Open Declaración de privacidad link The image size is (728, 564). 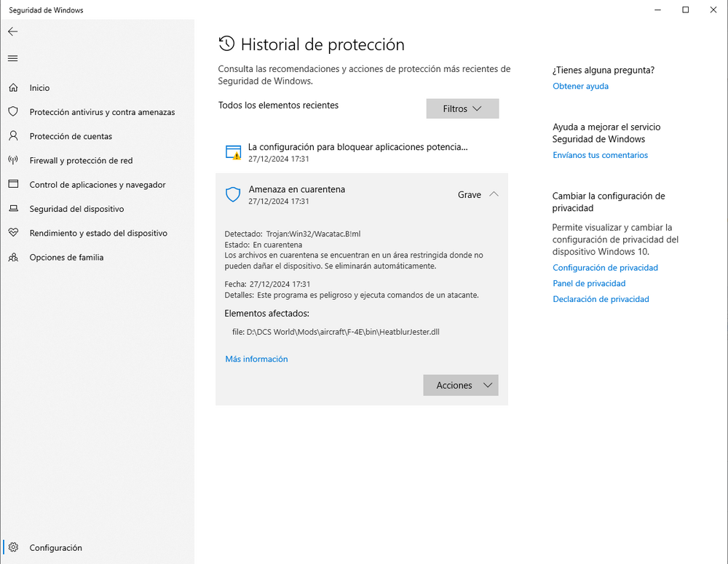[x=601, y=299]
